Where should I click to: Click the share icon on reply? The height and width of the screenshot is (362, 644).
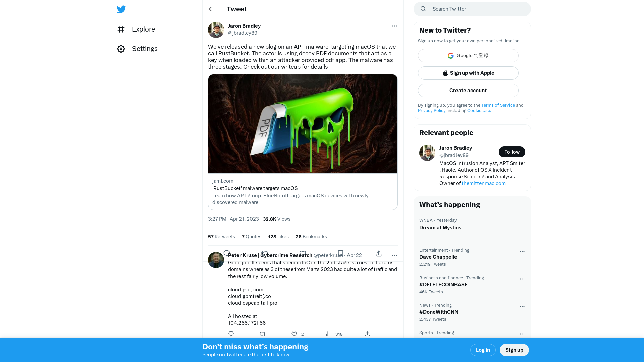point(368,333)
